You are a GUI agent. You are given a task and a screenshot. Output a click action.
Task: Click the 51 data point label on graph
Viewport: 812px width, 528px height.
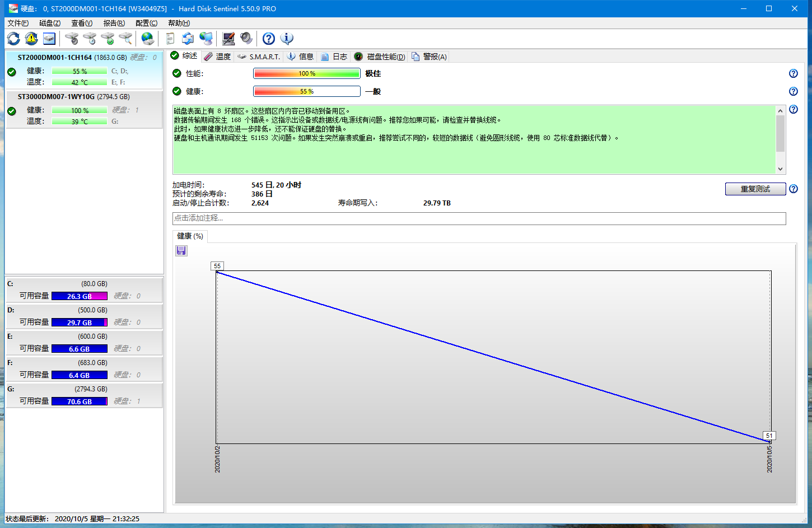769,436
